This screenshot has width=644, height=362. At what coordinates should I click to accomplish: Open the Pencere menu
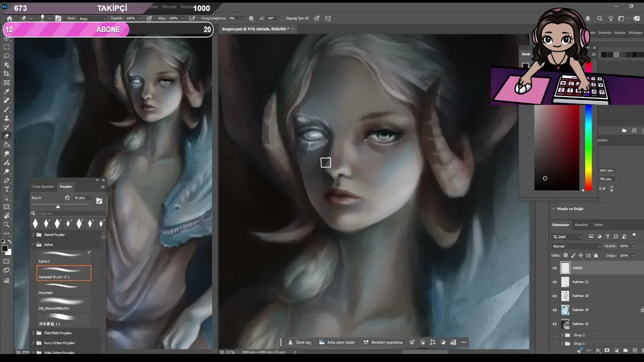tap(169, 7)
